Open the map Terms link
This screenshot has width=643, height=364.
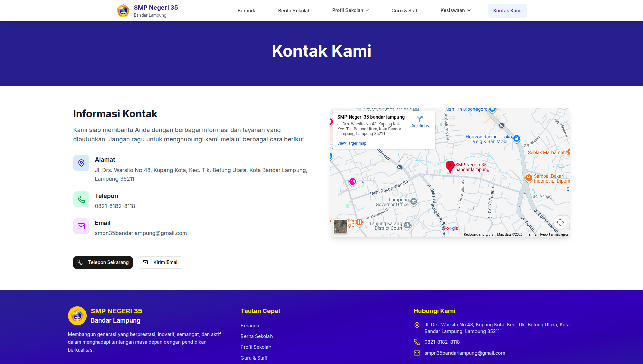[x=531, y=234]
